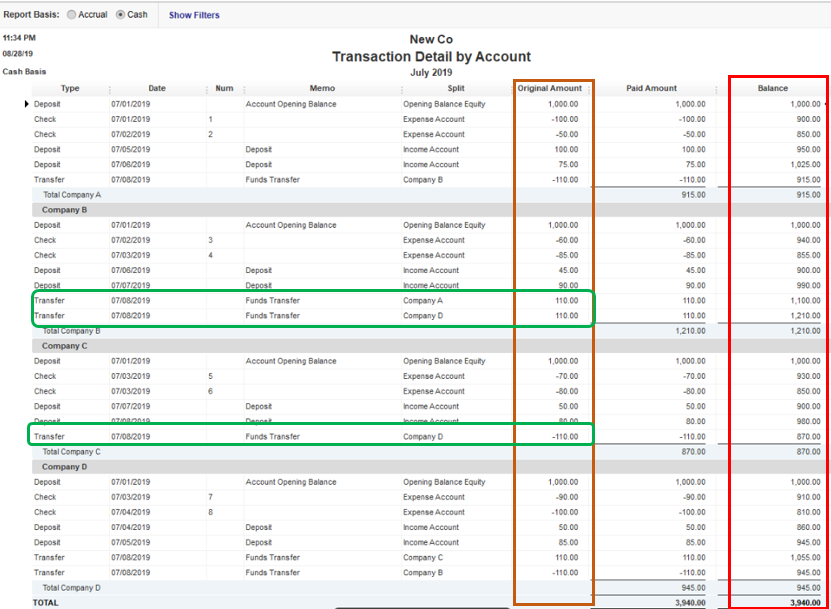The image size is (831, 609).
Task: Click the 1,025.00 balance in Company A
Action: (x=805, y=165)
